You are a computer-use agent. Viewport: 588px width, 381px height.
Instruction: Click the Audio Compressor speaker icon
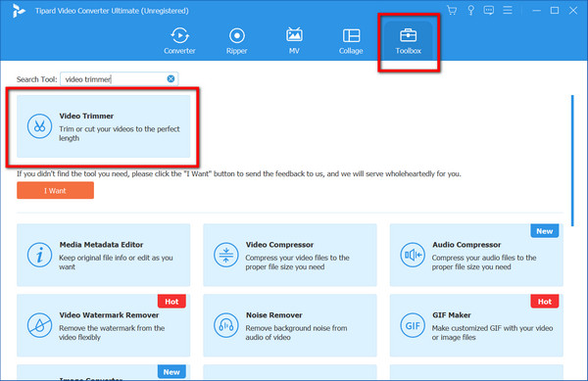coord(413,255)
